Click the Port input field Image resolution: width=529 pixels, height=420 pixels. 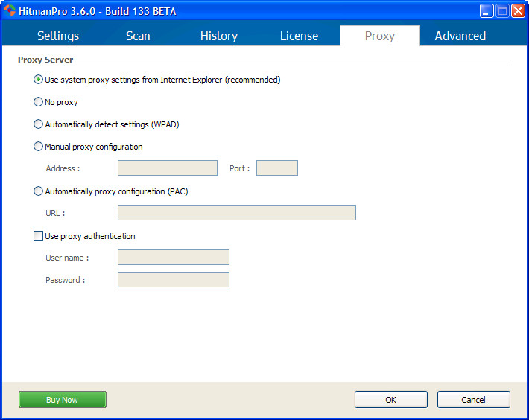(x=277, y=168)
